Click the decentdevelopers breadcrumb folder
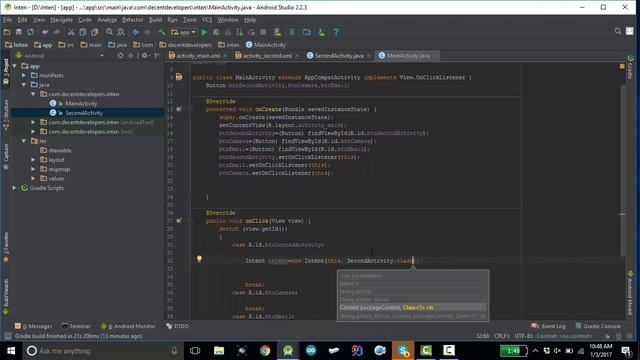Screen dimensions: 640x360 point(185,44)
